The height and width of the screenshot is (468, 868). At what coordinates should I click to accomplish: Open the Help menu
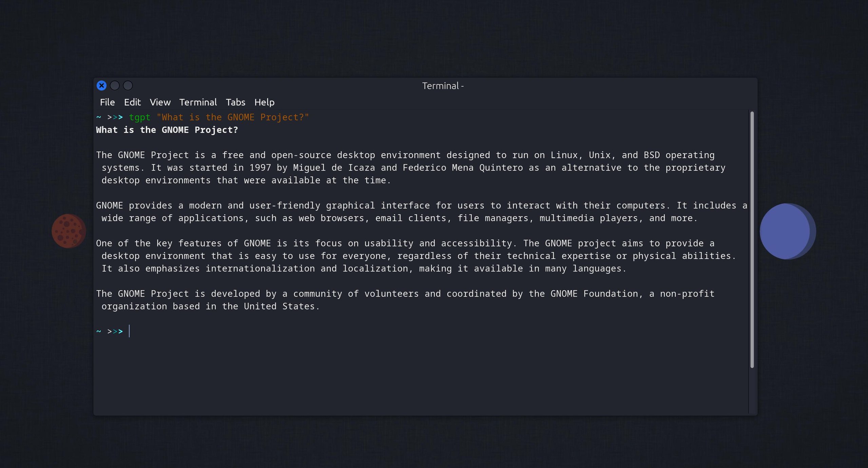point(264,102)
